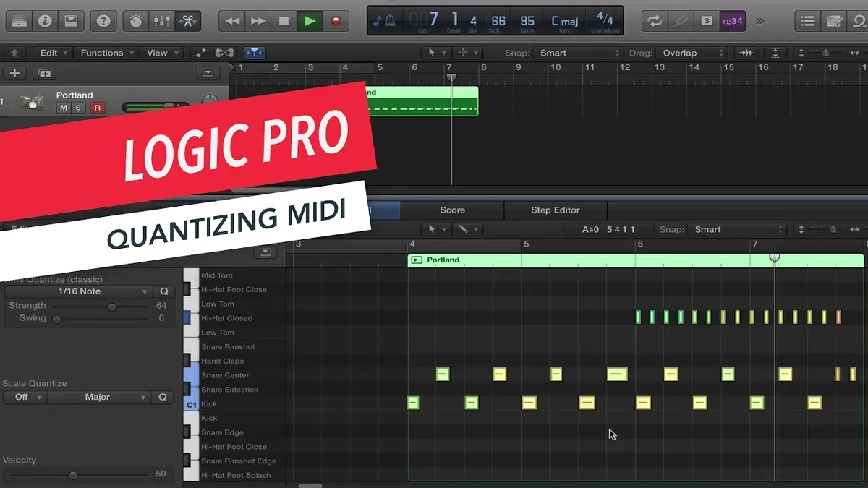
Task: Click the Hi-Hat Closed drum name
Action: [226, 318]
